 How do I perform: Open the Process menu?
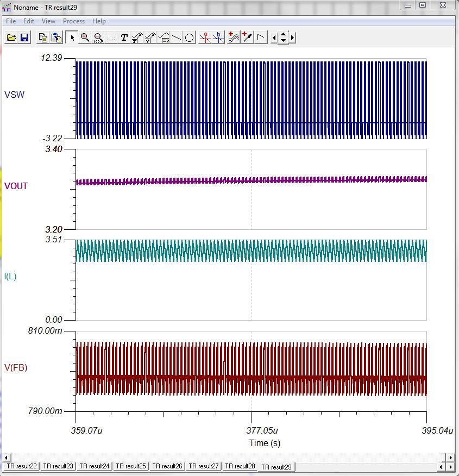[73, 21]
